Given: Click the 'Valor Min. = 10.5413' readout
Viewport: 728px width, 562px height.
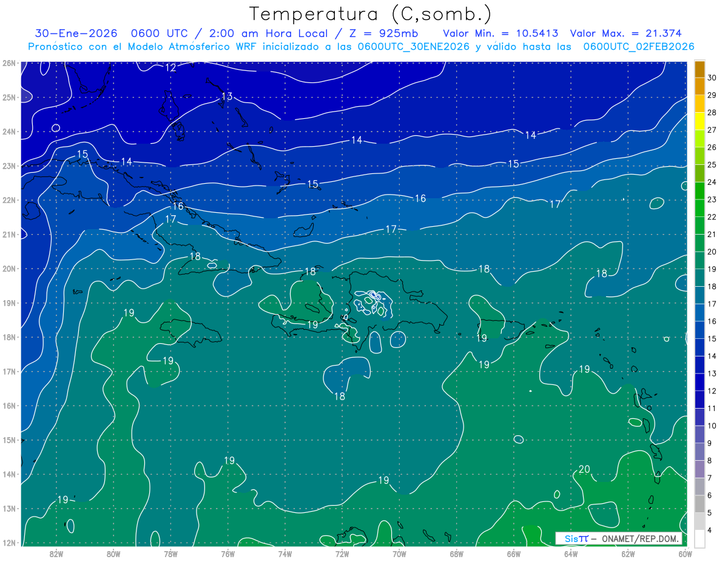Looking at the screenshot, I should point(501,34).
